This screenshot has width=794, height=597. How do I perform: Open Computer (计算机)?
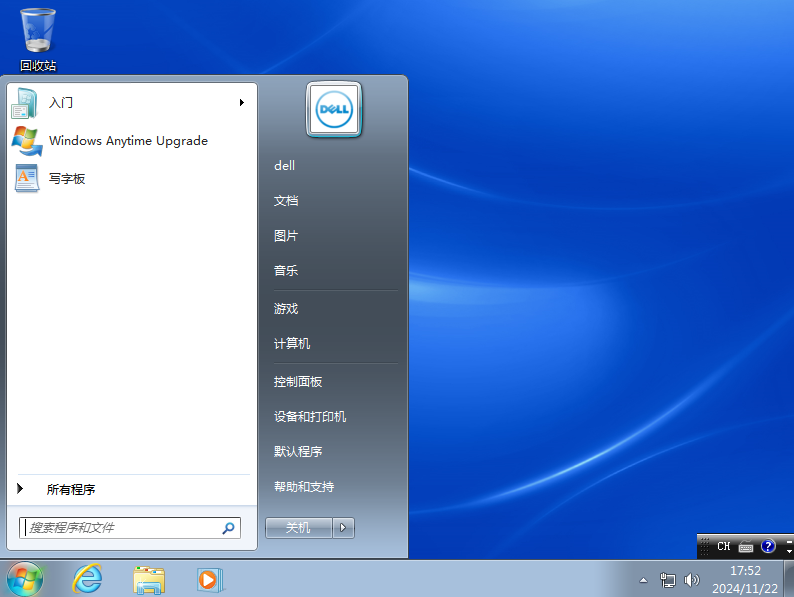(292, 343)
